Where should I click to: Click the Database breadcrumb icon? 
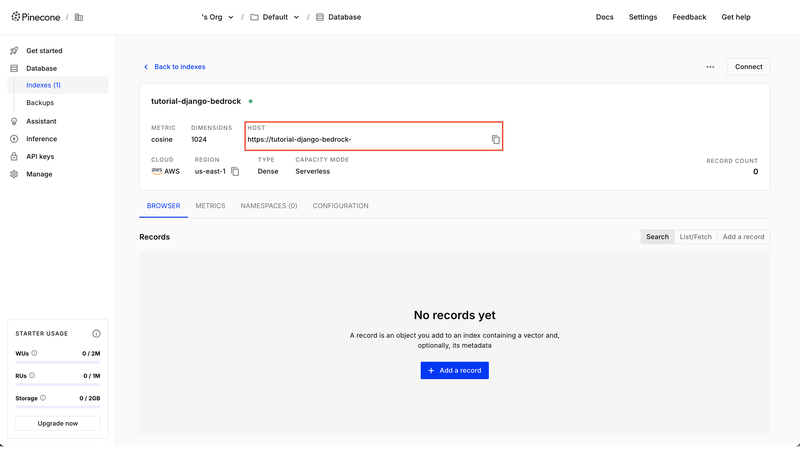tap(320, 17)
